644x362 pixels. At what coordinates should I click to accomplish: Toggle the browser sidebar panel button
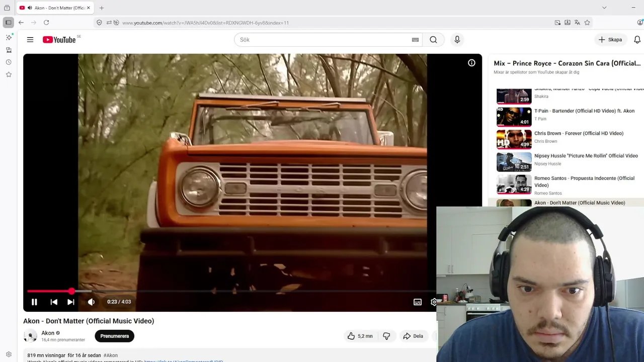coord(8,23)
